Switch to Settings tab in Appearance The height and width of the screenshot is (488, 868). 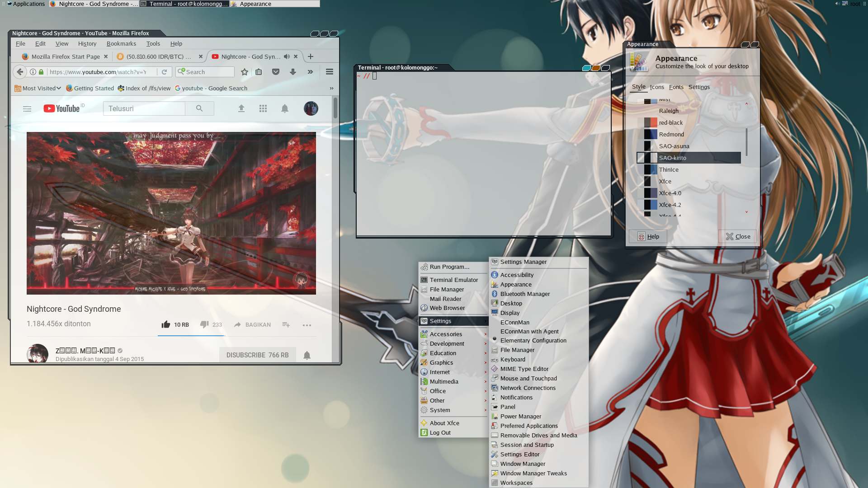pyautogui.click(x=699, y=87)
